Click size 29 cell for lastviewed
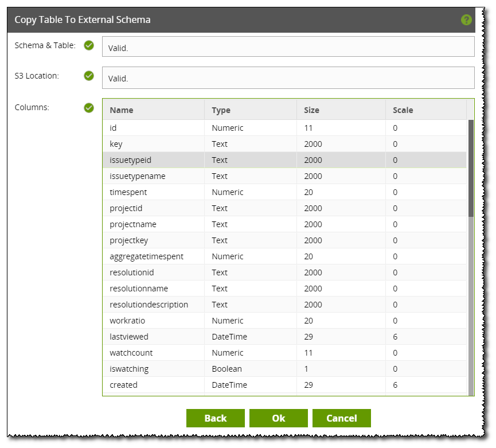 click(341, 337)
